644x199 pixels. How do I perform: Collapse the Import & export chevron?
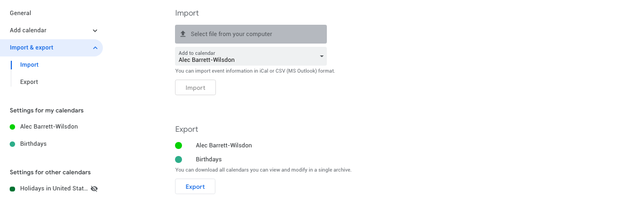(95, 48)
